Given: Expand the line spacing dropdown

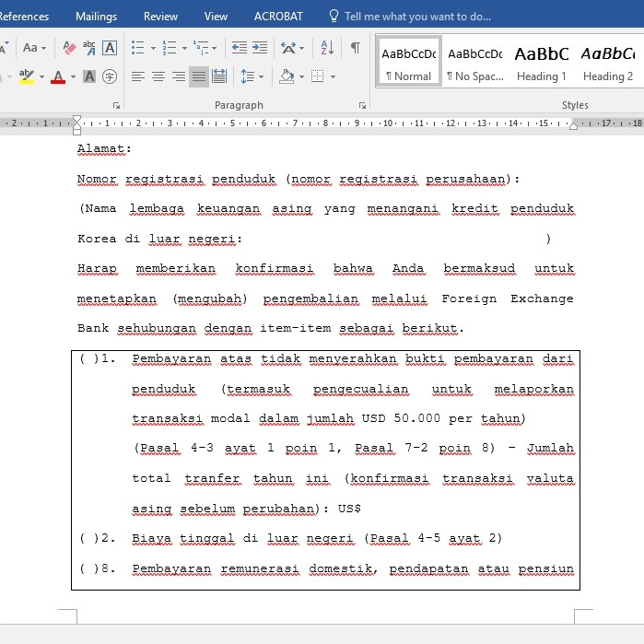Looking at the screenshot, I should 261,76.
